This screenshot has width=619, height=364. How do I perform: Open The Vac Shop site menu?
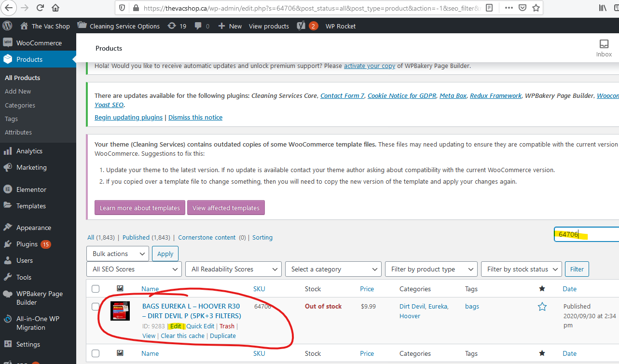(x=45, y=26)
